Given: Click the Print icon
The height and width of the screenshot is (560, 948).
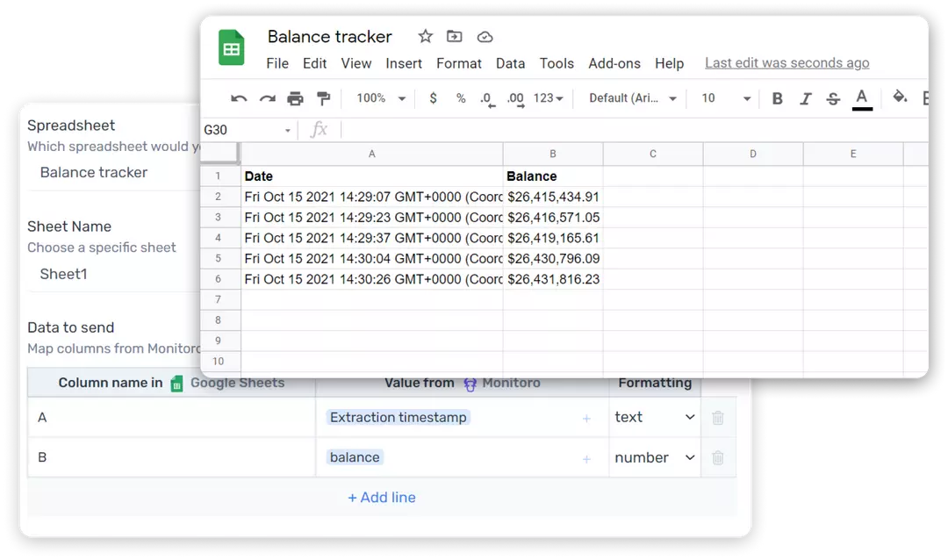Looking at the screenshot, I should (295, 98).
